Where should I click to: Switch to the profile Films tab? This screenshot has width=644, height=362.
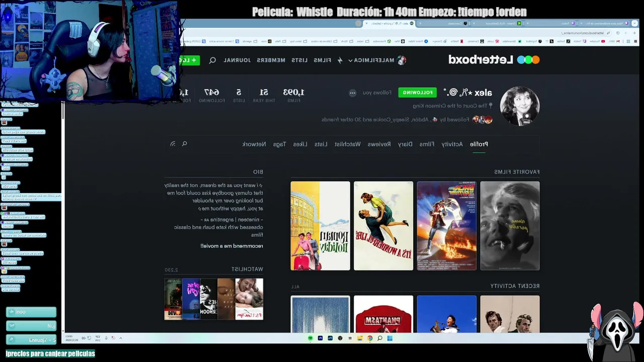pos(427,144)
